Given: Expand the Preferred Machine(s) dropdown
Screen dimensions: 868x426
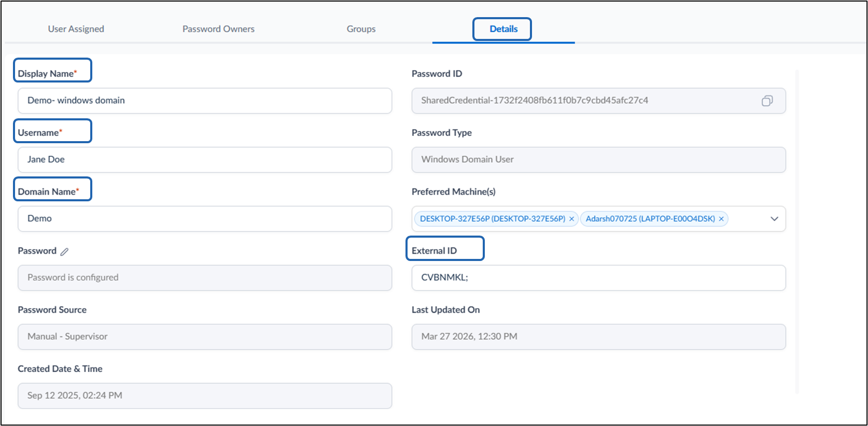Looking at the screenshot, I should pyautogui.click(x=774, y=219).
